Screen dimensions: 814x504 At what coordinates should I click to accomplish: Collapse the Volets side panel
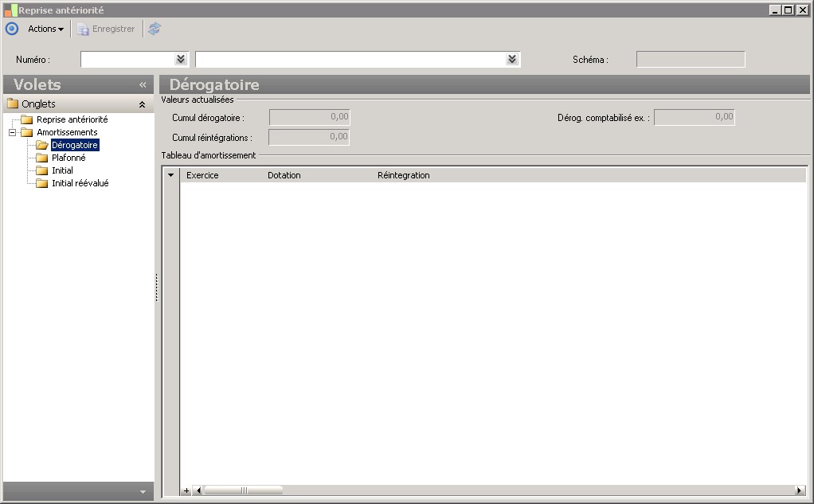(x=143, y=84)
